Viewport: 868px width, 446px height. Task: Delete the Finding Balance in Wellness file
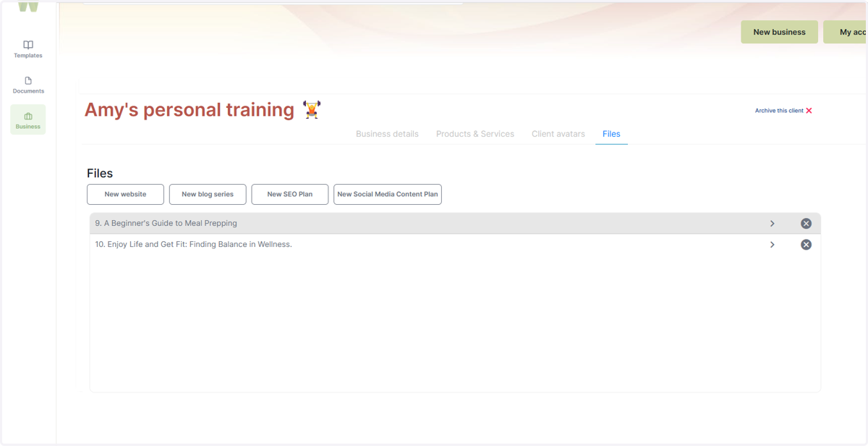click(x=806, y=245)
